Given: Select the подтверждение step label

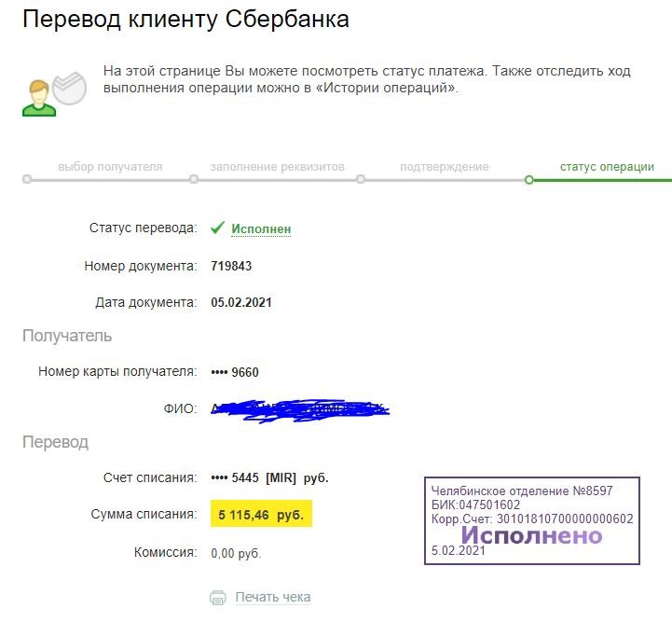Looking at the screenshot, I should tap(444, 167).
